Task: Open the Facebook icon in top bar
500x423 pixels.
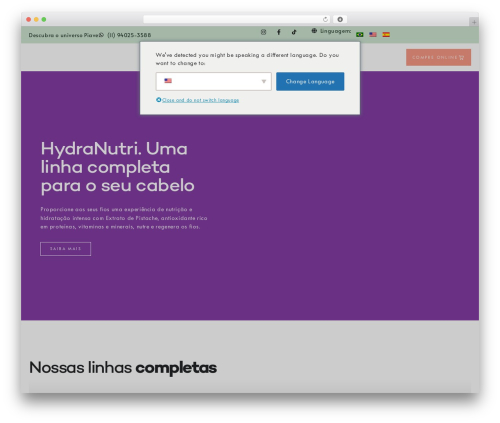Action: click(279, 32)
